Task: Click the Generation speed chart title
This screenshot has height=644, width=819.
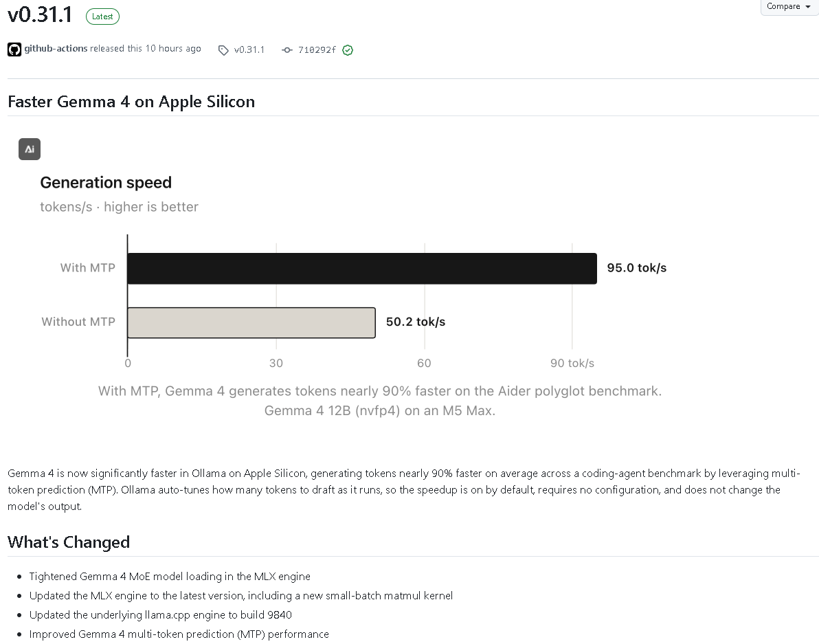Action: (x=106, y=183)
